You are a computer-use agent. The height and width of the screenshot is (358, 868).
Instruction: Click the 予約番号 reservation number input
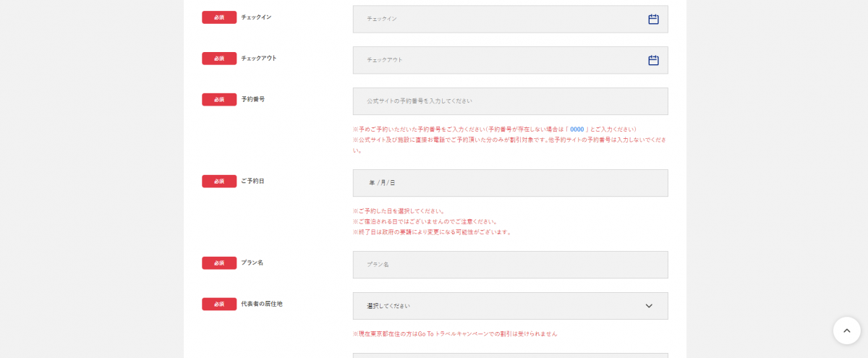click(x=510, y=101)
